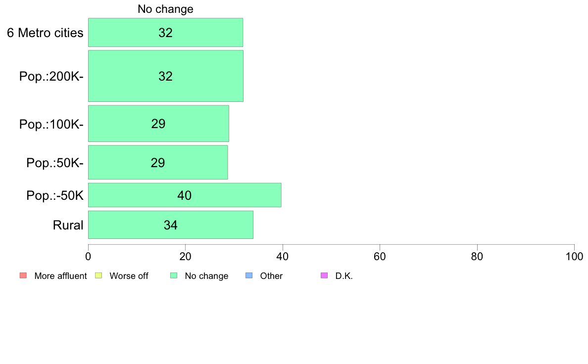The width and height of the screenshot is (588, 364).
Task: Select the Pop.:100K- bar showing 29
Action: pos(158,124)
